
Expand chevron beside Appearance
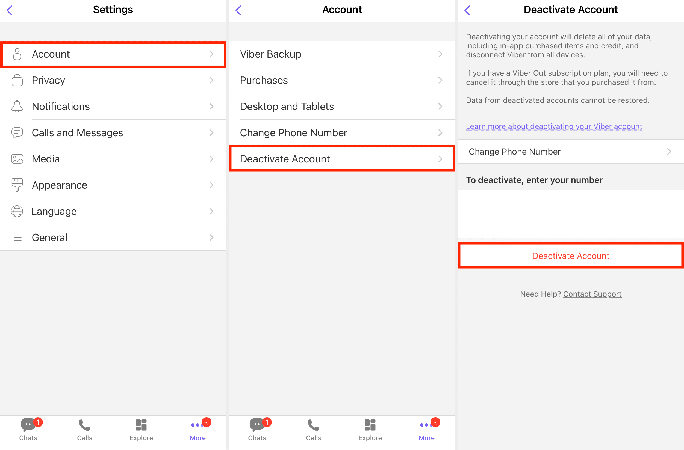tap(212, 185)
